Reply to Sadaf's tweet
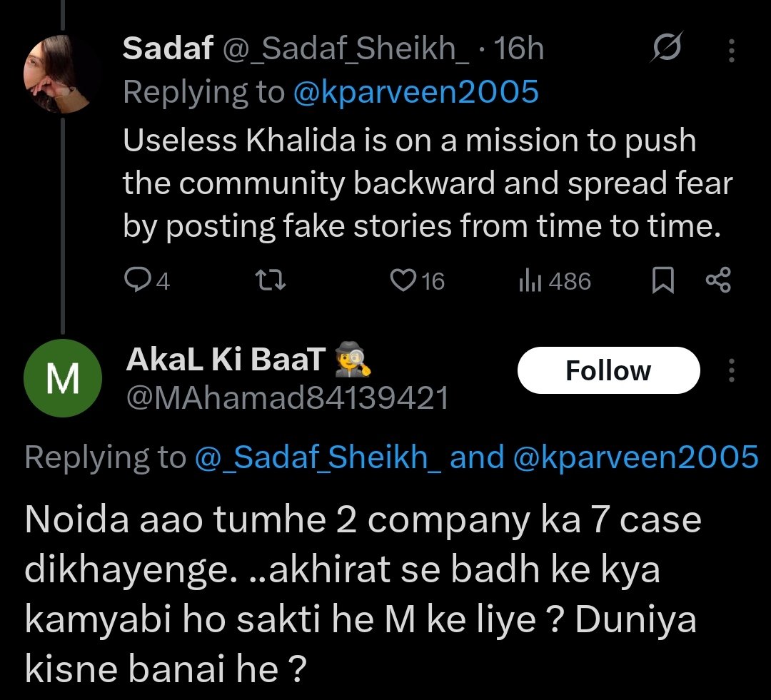 coord(136,280)
